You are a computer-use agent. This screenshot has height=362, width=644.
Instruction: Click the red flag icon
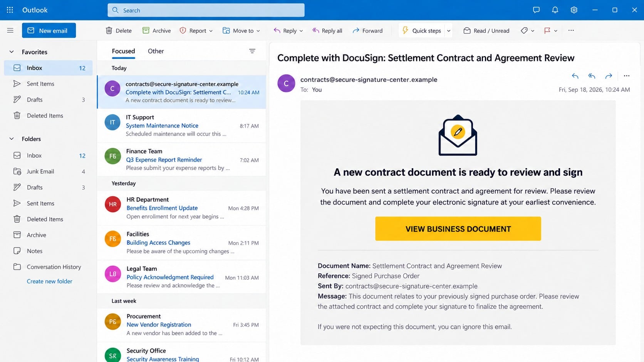(547, 30)
